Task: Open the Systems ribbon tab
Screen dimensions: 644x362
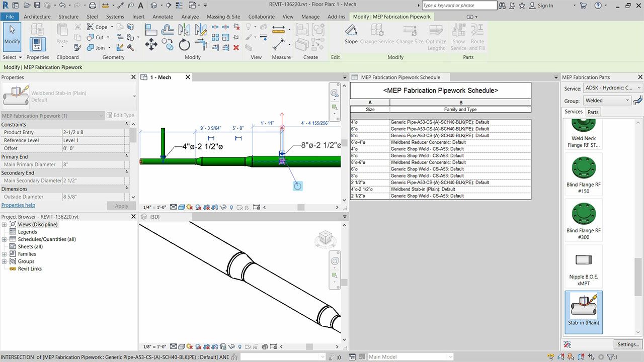Action: [x=115, y=17]
